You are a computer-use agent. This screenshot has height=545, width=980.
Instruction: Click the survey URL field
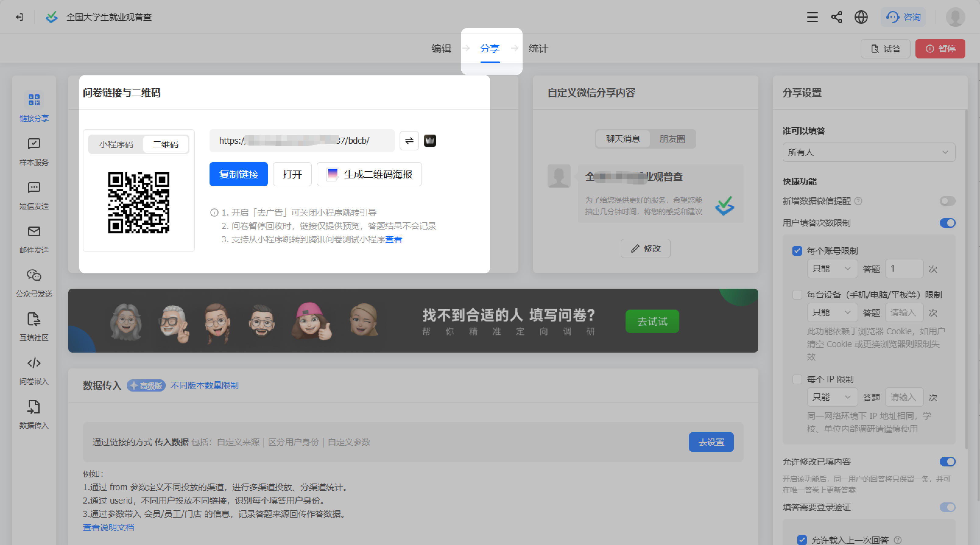(x=302, y=141)
